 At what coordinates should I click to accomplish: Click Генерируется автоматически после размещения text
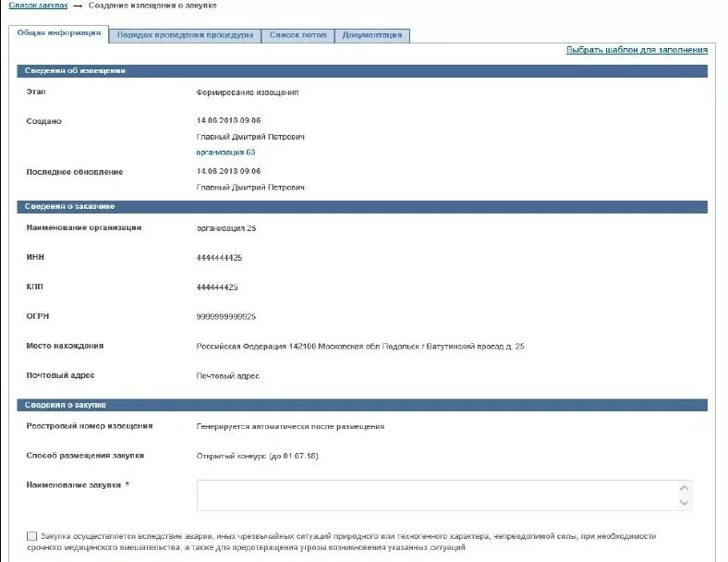(290, 426)
